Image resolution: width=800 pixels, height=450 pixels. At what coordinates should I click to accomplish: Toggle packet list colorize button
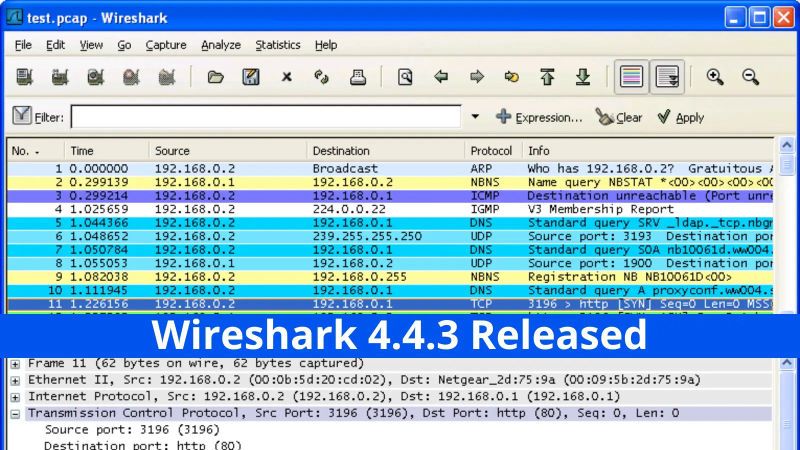click(631, 77)
